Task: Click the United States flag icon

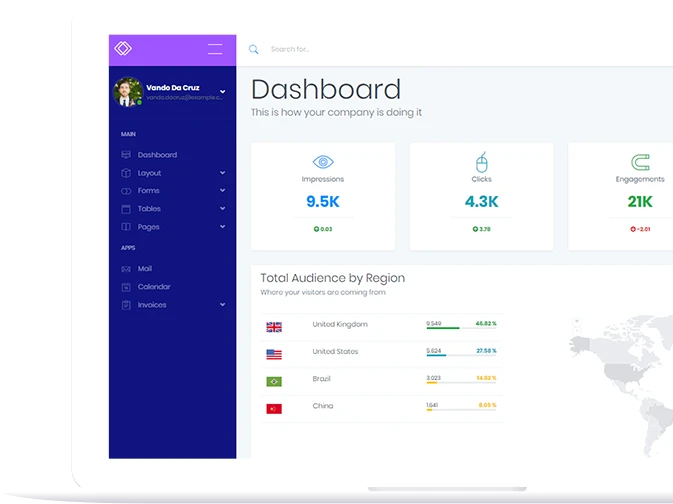Action: tap(274, 355)
